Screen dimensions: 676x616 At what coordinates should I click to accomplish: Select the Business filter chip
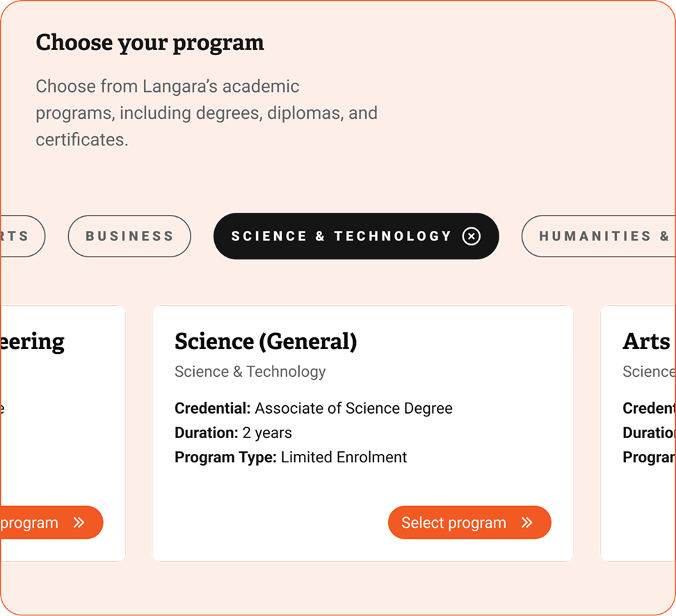click(129, 236)
